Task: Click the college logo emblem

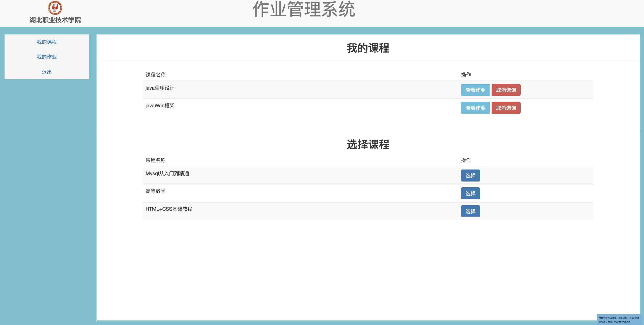Action: [x=55, y=8]
